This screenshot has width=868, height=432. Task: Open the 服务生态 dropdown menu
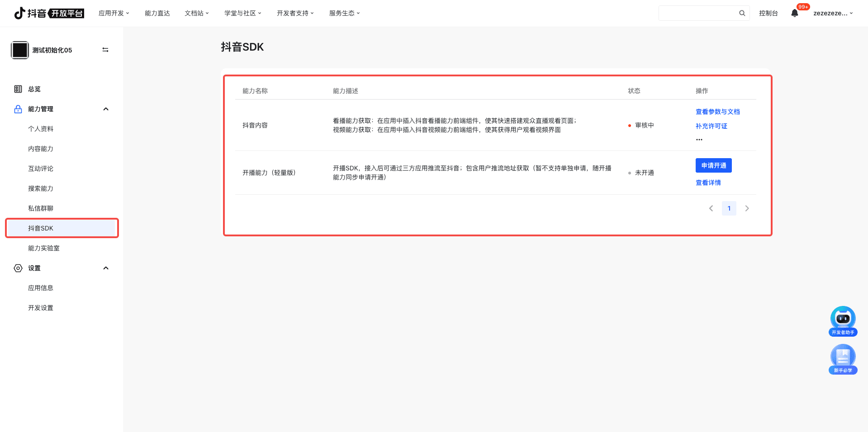coord(345,13)
